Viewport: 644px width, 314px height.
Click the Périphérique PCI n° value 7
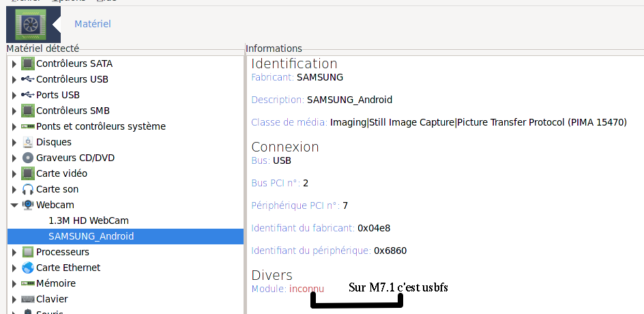tap(345, 205)
